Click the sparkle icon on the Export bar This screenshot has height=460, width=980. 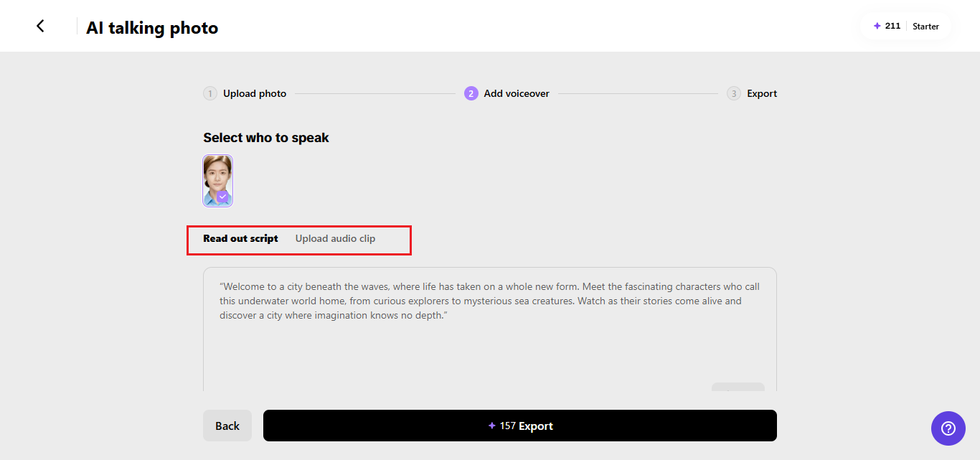pyautogui.click(x=491, y=426)
